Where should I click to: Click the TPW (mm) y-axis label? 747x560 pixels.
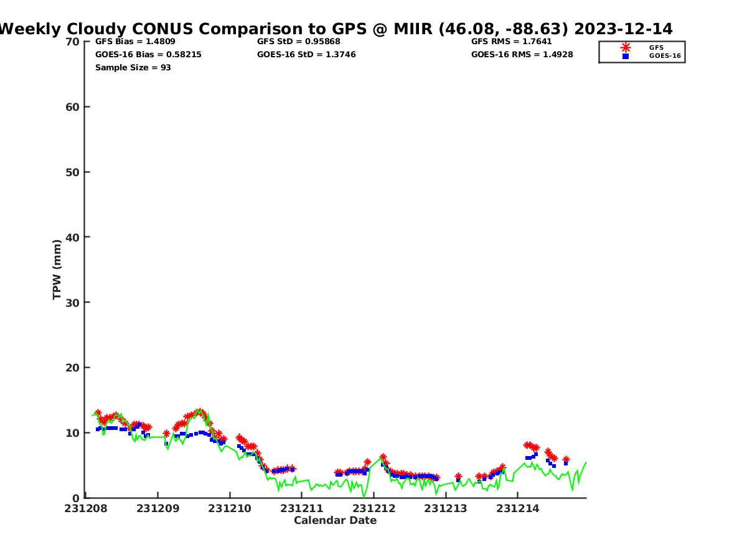coord(57,269)
